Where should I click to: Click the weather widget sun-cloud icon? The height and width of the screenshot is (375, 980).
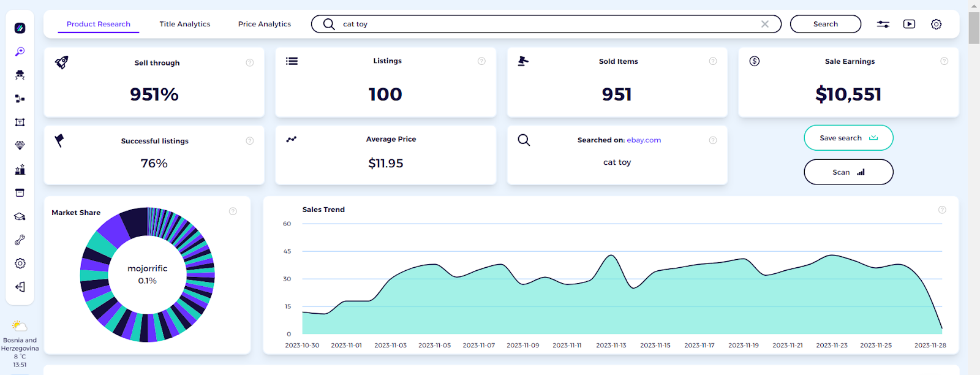[20, 326]
